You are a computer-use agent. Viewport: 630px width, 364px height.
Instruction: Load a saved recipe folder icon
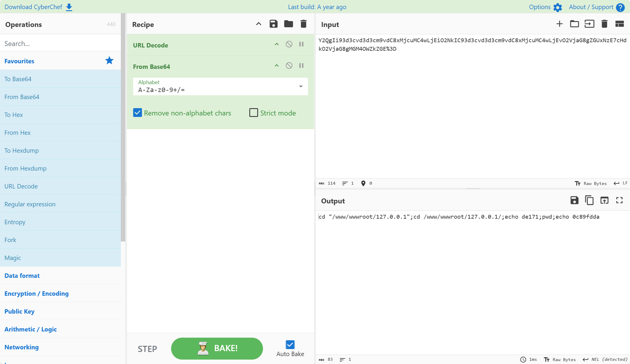[288, 24]
